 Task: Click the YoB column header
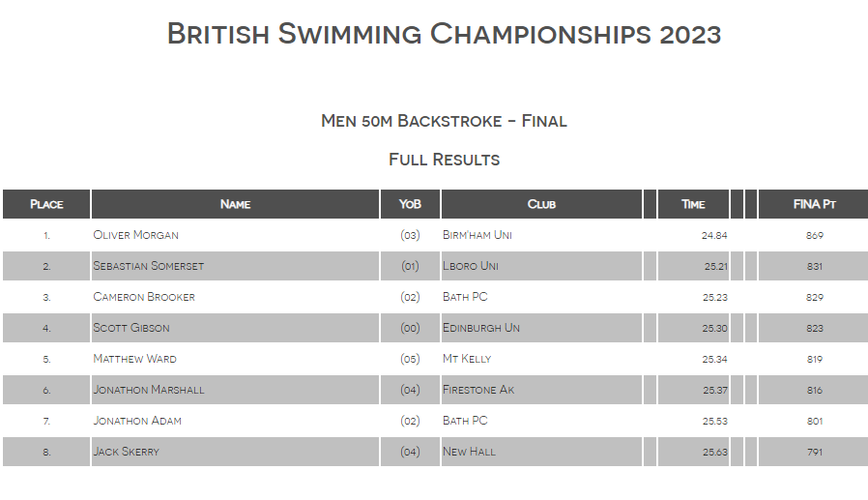(410, 204)
